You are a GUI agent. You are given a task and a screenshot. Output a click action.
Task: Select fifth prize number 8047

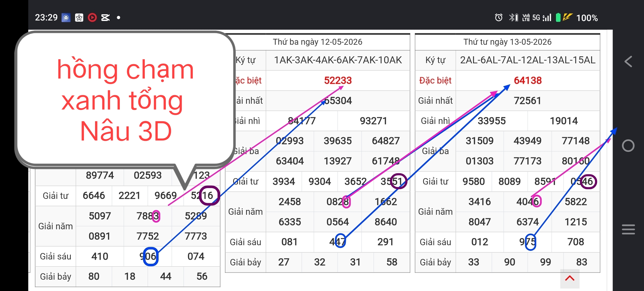click(x=479, y=222)
